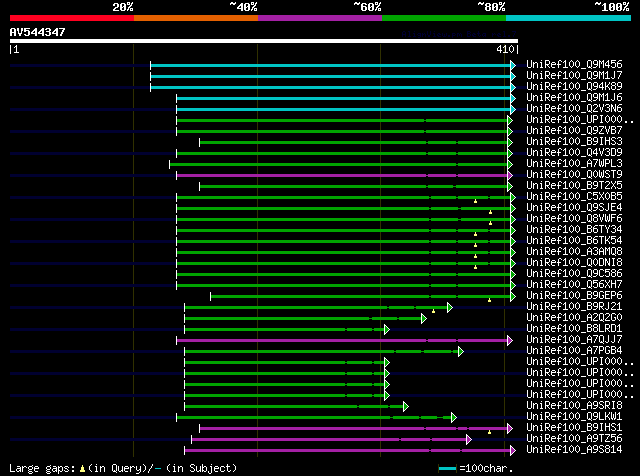Click the UniRef100_A7WPL3 label

click(x=574, y=164)
